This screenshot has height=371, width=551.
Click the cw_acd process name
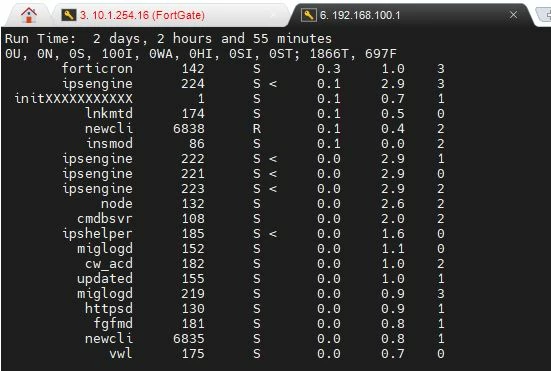(109, 264)
